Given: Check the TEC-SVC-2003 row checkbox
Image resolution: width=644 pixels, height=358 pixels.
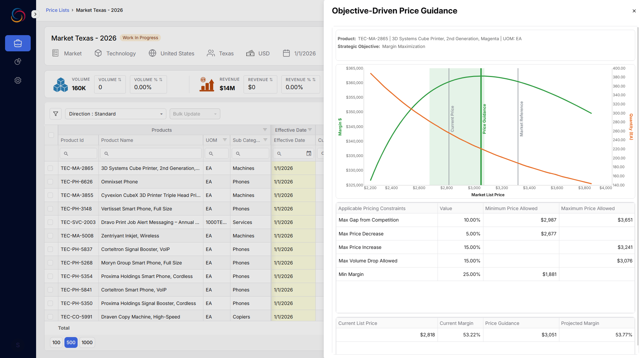Looking at the screenshot, I should (x=50, y=222).
